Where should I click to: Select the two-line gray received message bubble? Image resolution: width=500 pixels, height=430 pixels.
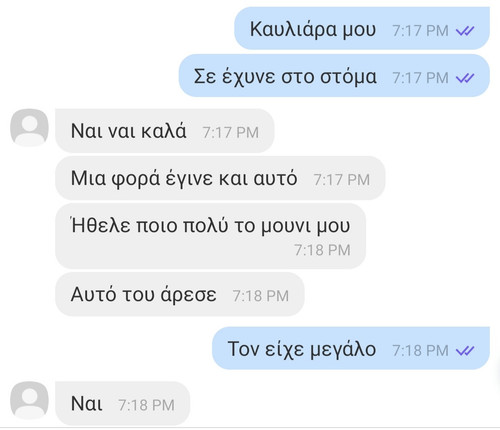(210, 236)
